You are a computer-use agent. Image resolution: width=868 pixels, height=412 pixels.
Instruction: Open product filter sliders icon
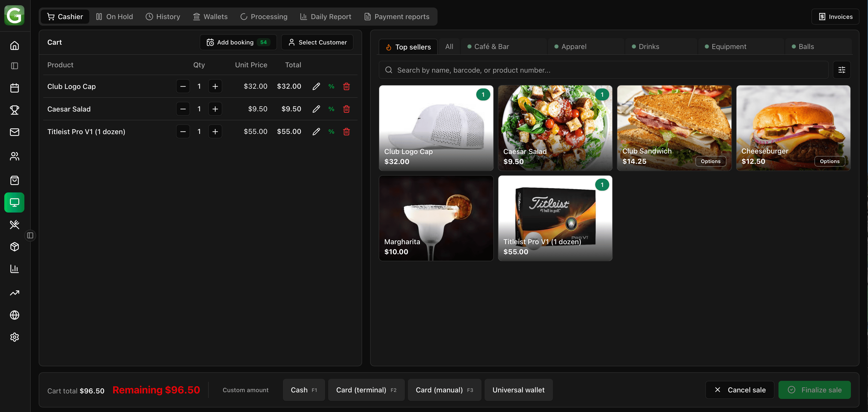point(842,70)
